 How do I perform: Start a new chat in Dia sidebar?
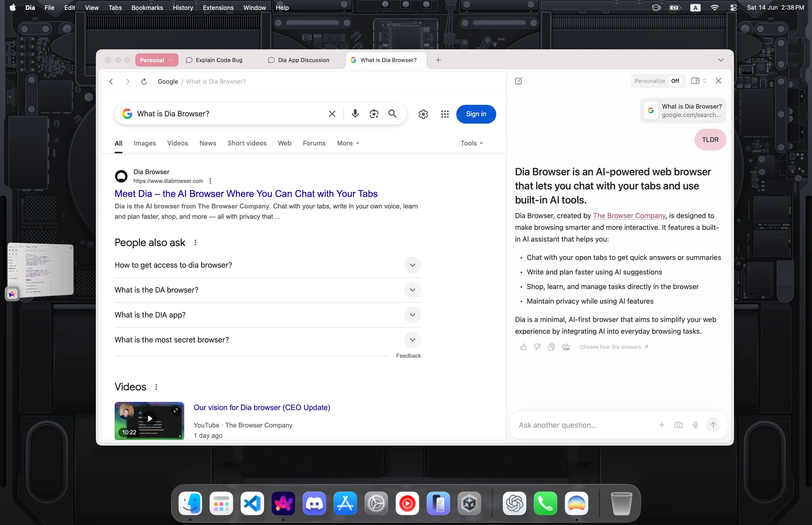coord(518,81)
